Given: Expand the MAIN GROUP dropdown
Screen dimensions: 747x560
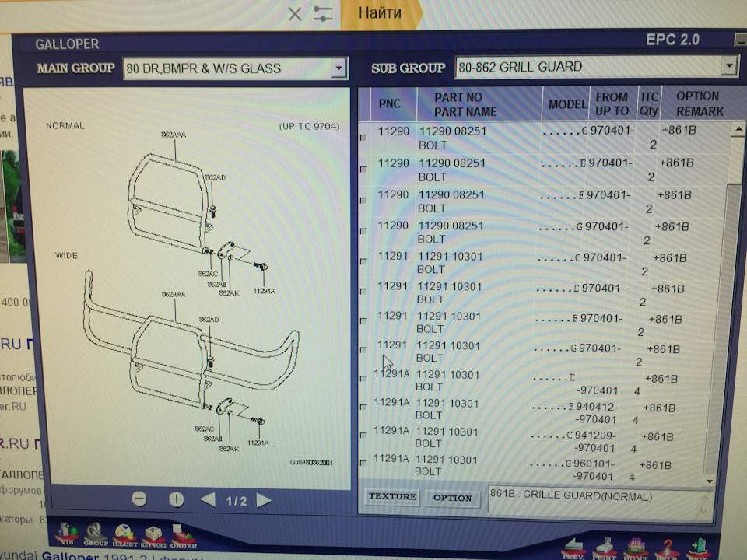Looking at the screenshot, I should [x=338, y=69].
